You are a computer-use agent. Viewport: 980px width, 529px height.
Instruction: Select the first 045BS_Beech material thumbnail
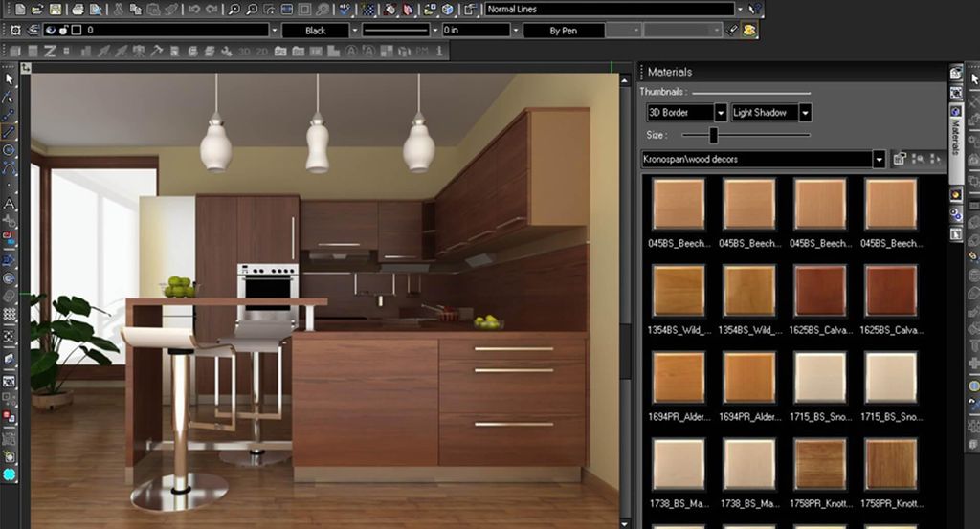coord(678,204)
